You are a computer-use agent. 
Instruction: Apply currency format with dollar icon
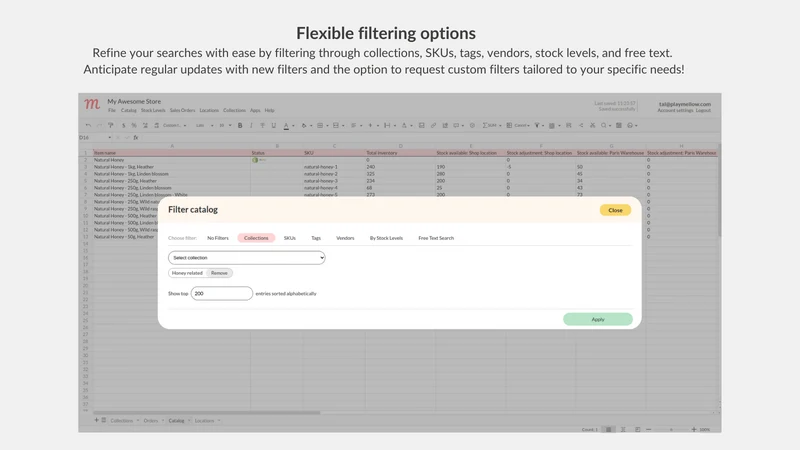(123, 126)
